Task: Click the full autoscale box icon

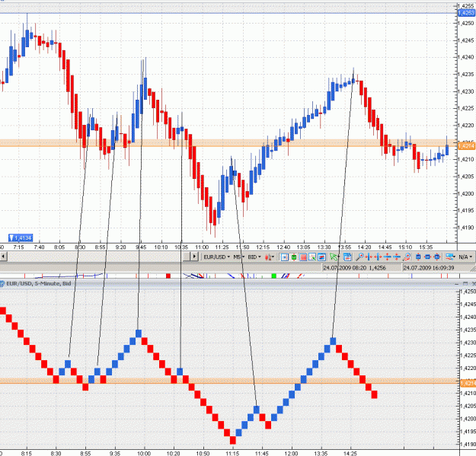Action: [x=437, y=257]
